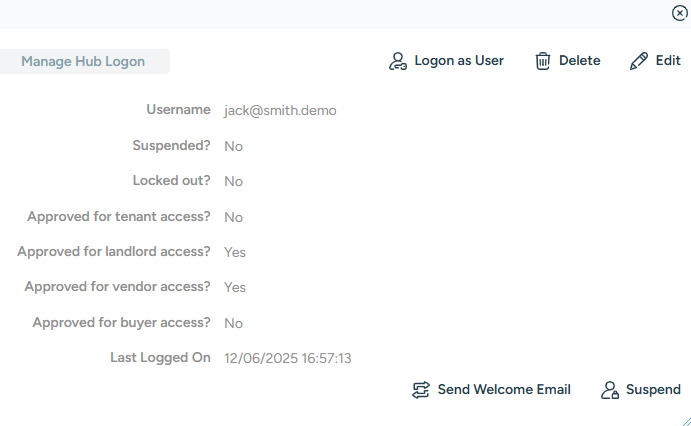Screen dimensions: 691x426
Task: Close the dialog with the X icon
Action: (680, 13)
